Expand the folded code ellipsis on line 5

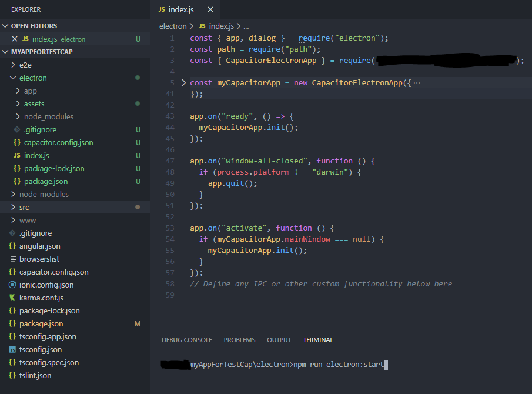417,83
